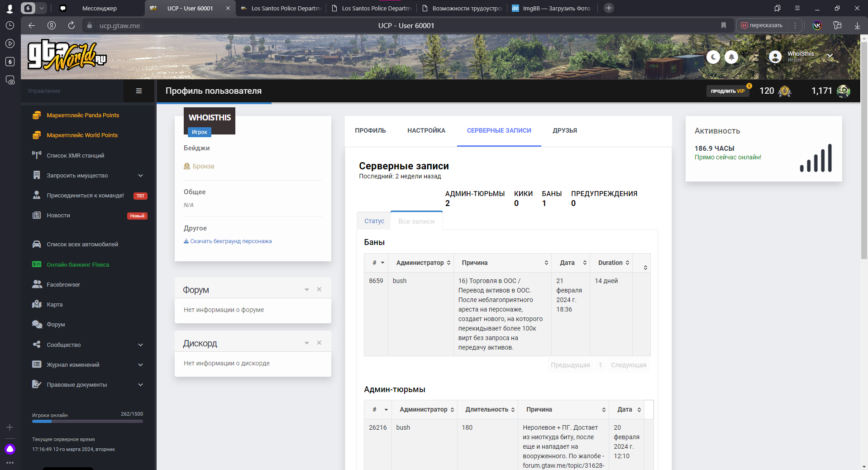This screenshot has height=470, width=868.
Task: Switch to НАСТРОЙКА tab
Action: [426, 131]
